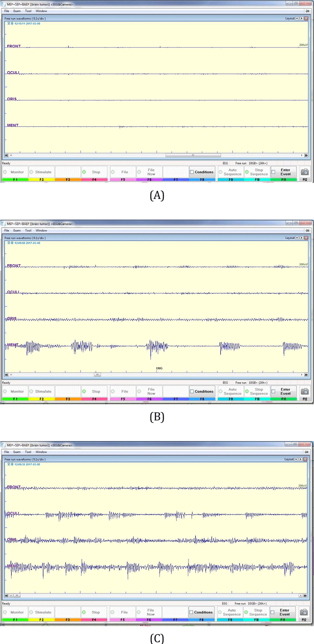Click the pin icon in panel A menu bar
Screen dimensions: 314x644
(x=307, y=11)
